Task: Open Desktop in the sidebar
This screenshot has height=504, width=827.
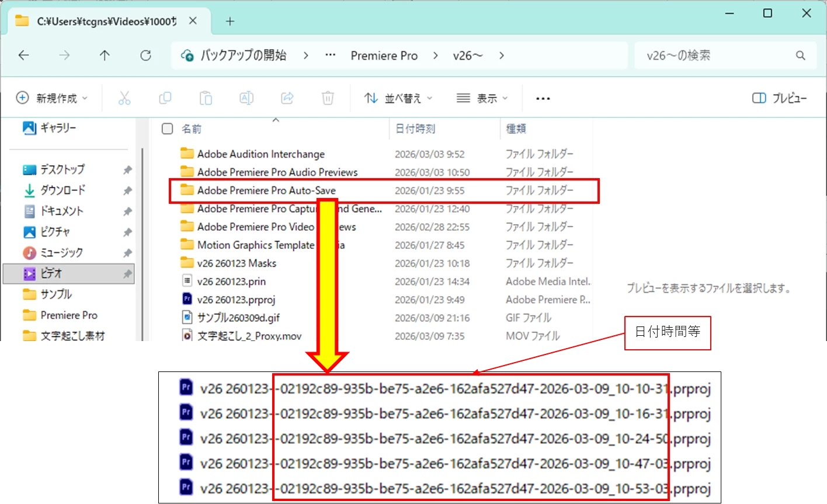Action: click(x=54, y=169)
